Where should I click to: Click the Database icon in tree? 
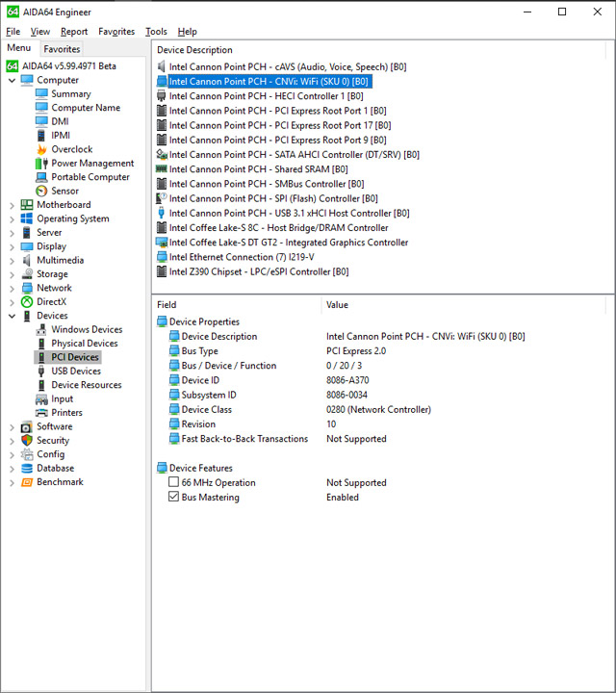click(27, 468)
